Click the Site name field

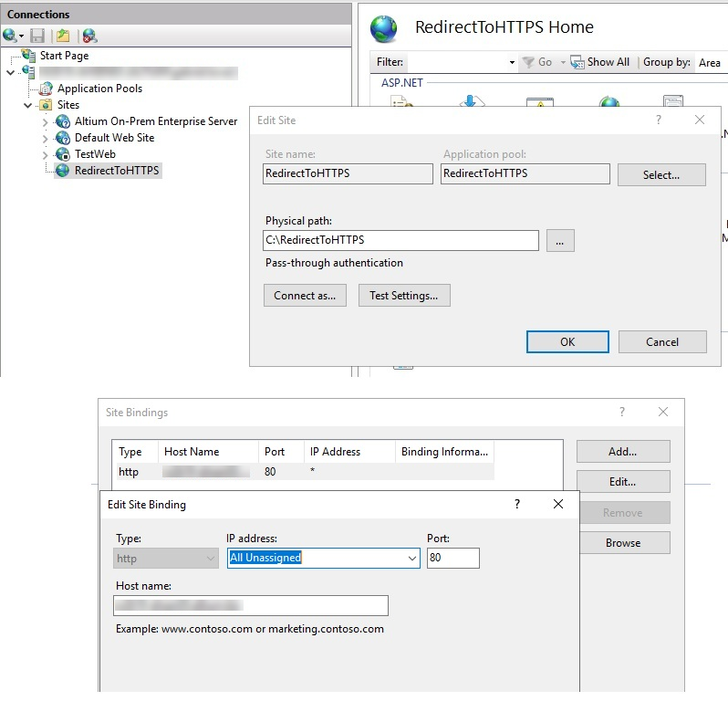[x=348, y=173]
